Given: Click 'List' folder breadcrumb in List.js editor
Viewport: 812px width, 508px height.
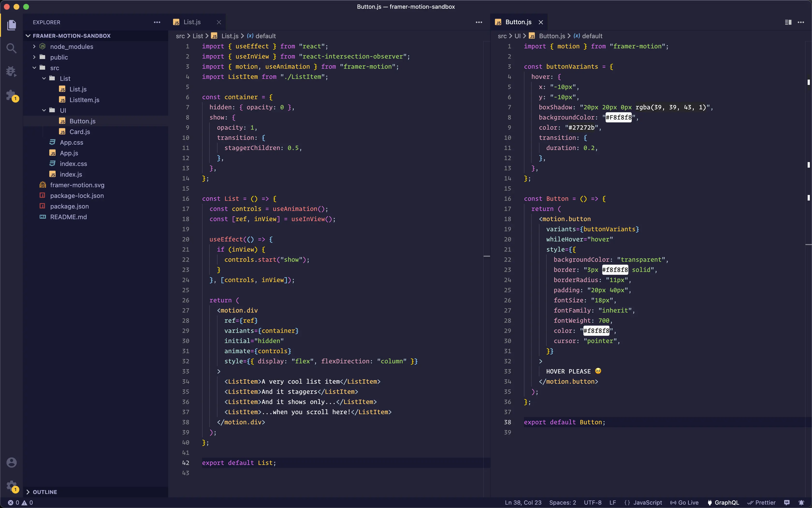Looking at the screenshot, I should tap(198, 36).
